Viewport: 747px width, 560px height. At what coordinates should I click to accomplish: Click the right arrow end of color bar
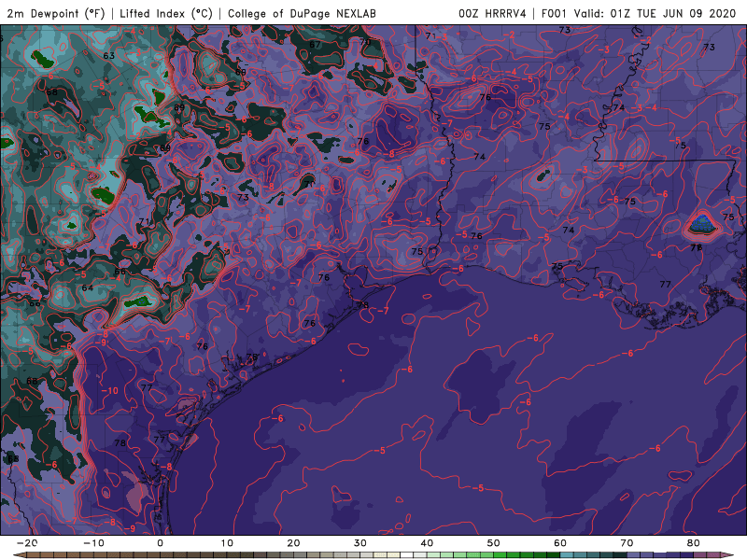click(729, 555)
